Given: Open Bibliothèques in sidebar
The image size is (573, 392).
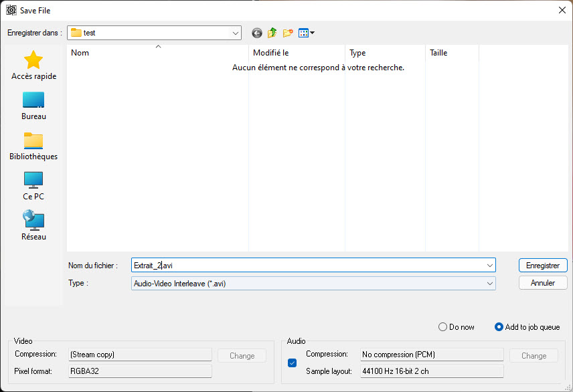Looking at the screenshot, I should point(33,146).
